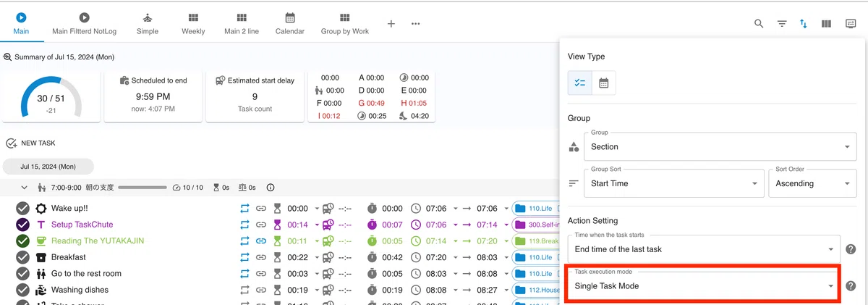868x305 pixels.
Task: Click the 7:00-9:00 section progress bar
Action: [x=142, y=188]
